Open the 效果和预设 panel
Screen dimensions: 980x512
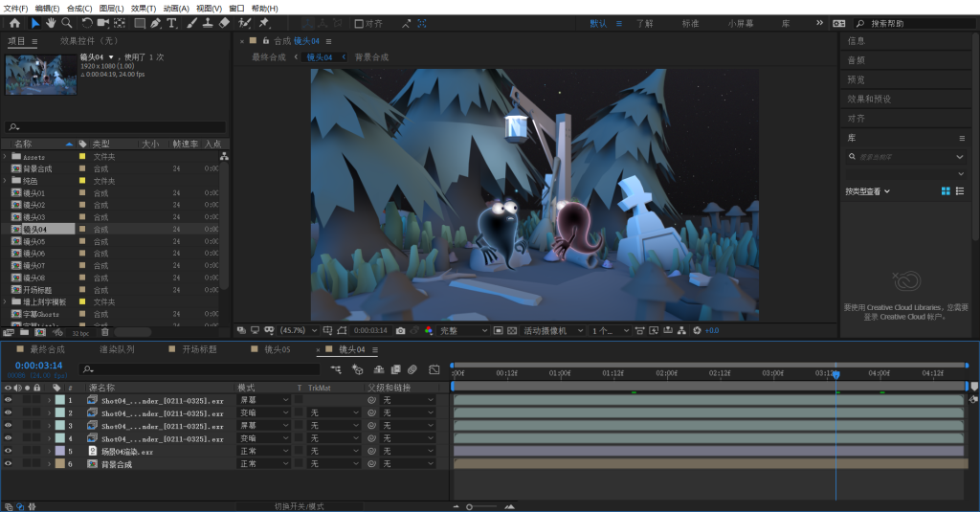click(869, 99)
